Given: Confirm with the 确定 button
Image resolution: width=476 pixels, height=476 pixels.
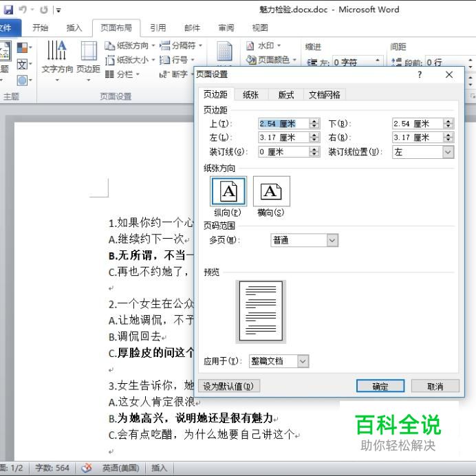Looking at the screenshot, I should [380, 386].
